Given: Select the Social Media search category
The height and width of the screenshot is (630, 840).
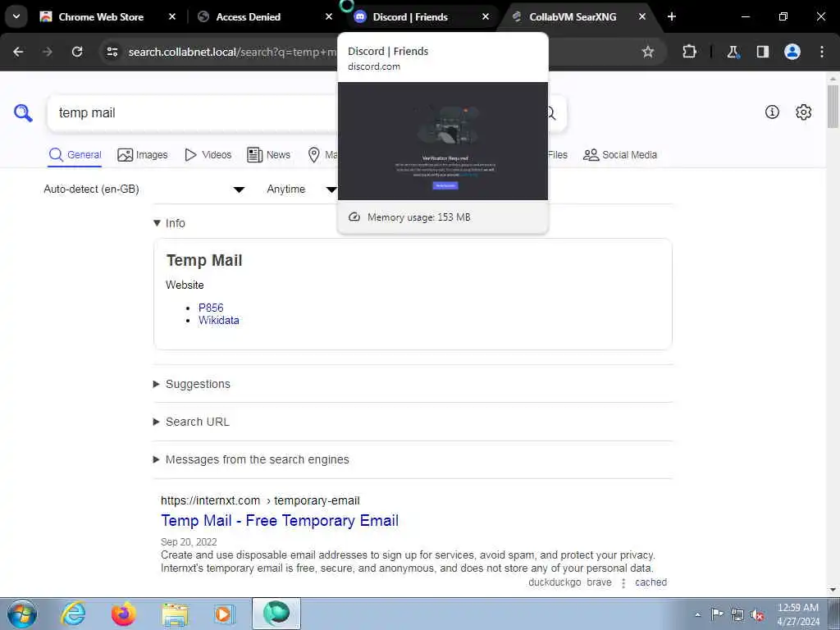Looking at the screenshot, I should tap(620, 155).
